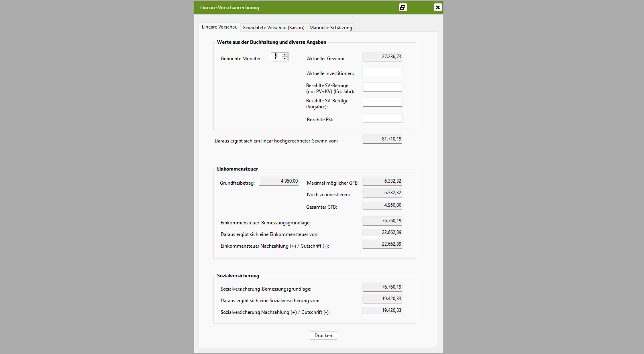644x354 pixels.
Task: Click the restore window icon in title bar
Action: click(x=403, y=7)
